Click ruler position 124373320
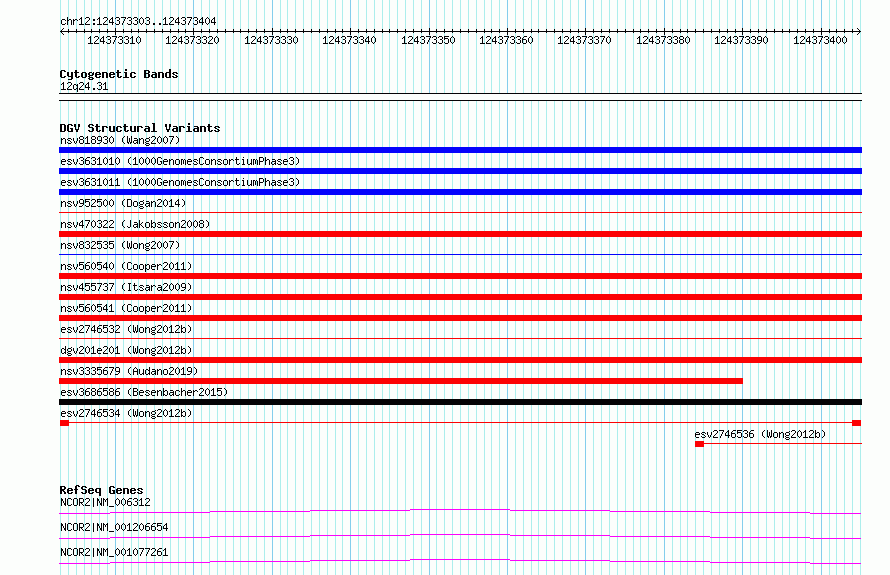This screenshot has height=575, width=890. click(x=192, y=40)
